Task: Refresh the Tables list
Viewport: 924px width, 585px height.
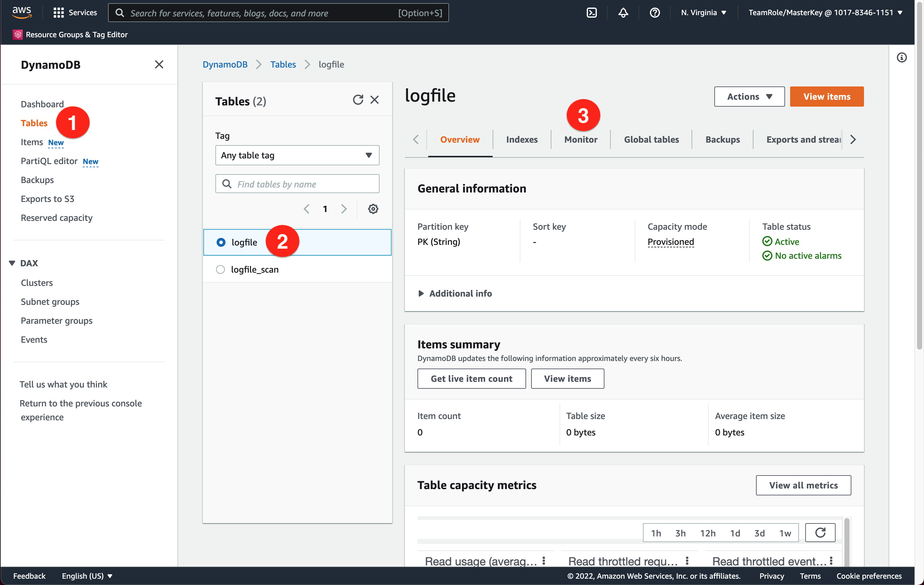Action: [x=357, y=100]
